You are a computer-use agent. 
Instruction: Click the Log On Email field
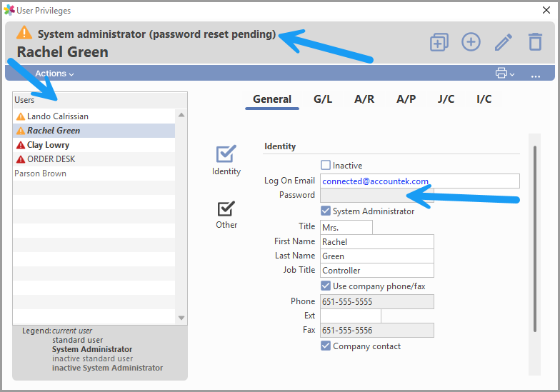pyautogui.click(x=420, y=181)
